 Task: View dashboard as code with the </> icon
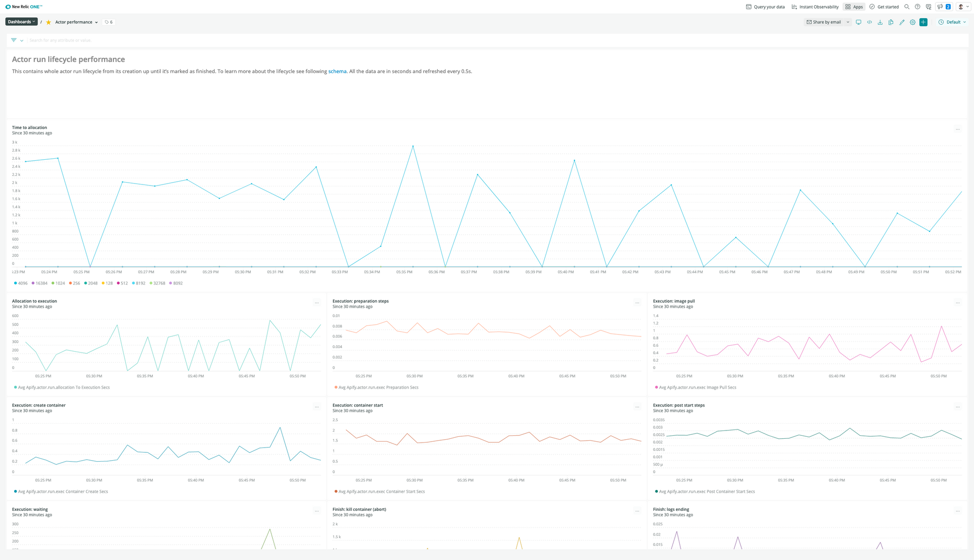(x=870, y=22)
